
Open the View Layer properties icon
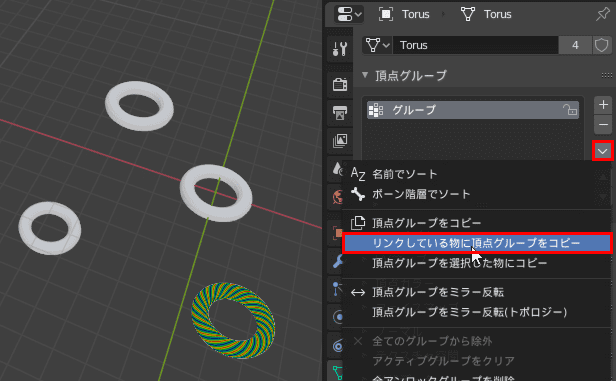pyautogui.click(x=340, y=141)
